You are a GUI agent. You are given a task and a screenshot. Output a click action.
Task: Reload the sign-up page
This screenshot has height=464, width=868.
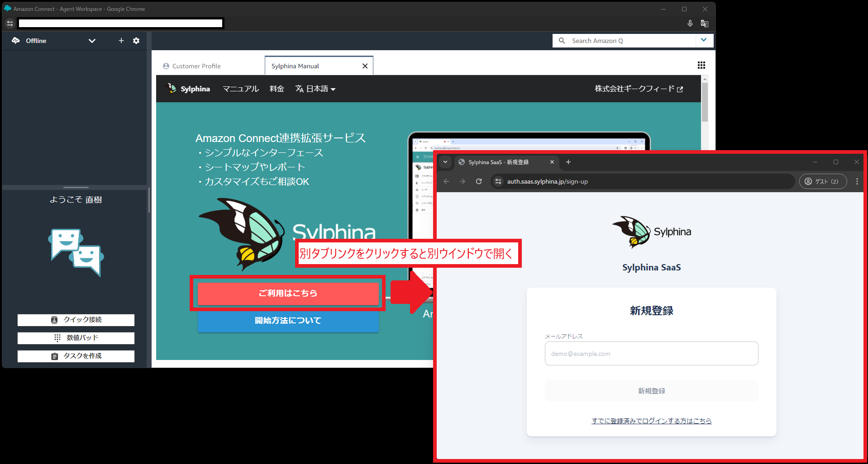(x=479, y=181)
